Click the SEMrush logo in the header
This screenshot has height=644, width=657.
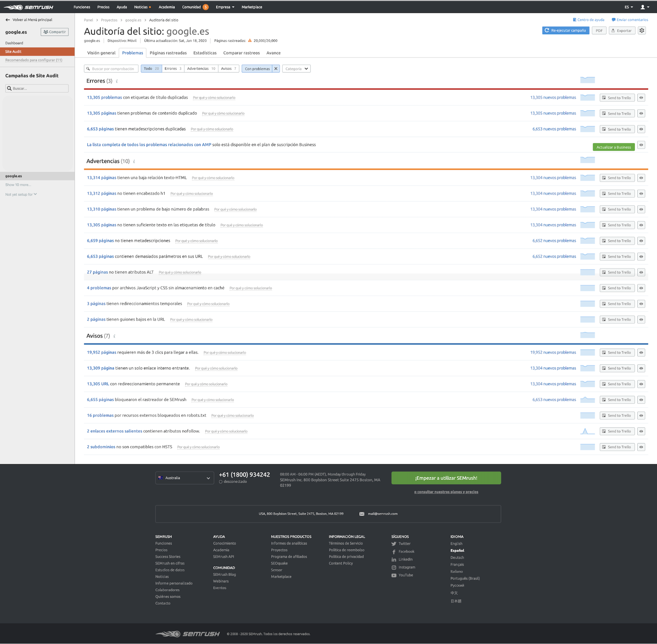coord(29,7)
